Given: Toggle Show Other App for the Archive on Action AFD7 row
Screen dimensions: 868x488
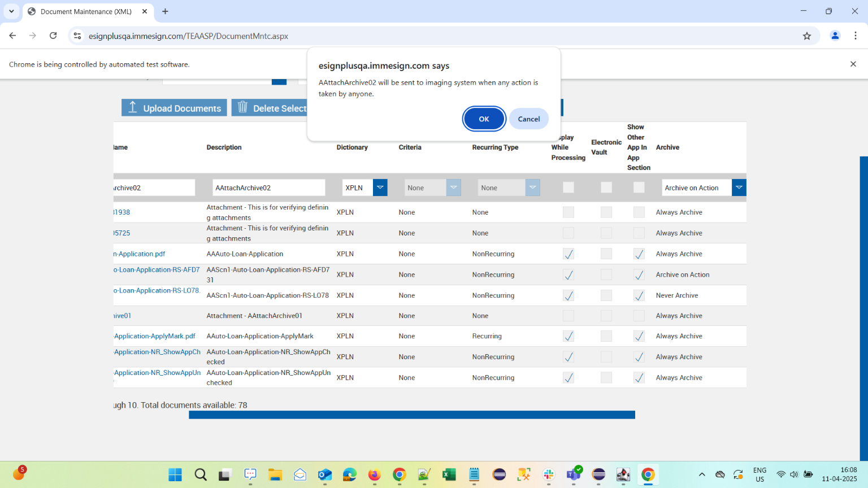Looking at the screenshot, I should (x=639, y=275).
